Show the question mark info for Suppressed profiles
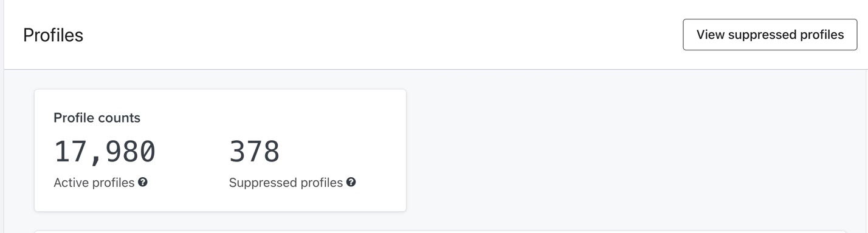This screenshot has height=233, width=868. [351, 182]
